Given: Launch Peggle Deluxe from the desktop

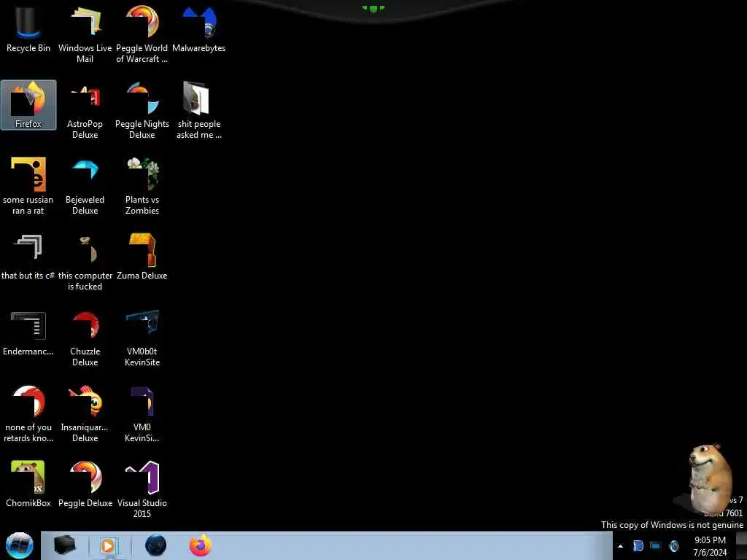Looking at the screenshot, I should [85, 484].
